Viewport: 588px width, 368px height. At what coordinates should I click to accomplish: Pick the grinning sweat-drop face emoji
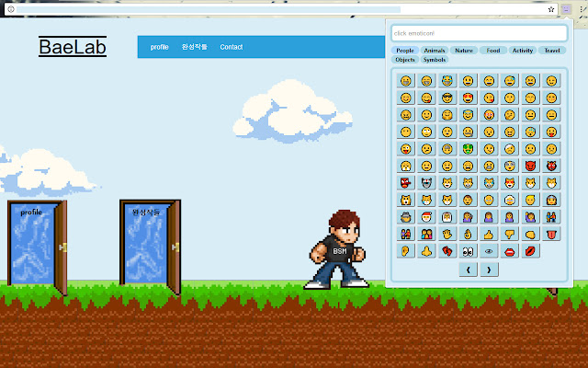510,81
